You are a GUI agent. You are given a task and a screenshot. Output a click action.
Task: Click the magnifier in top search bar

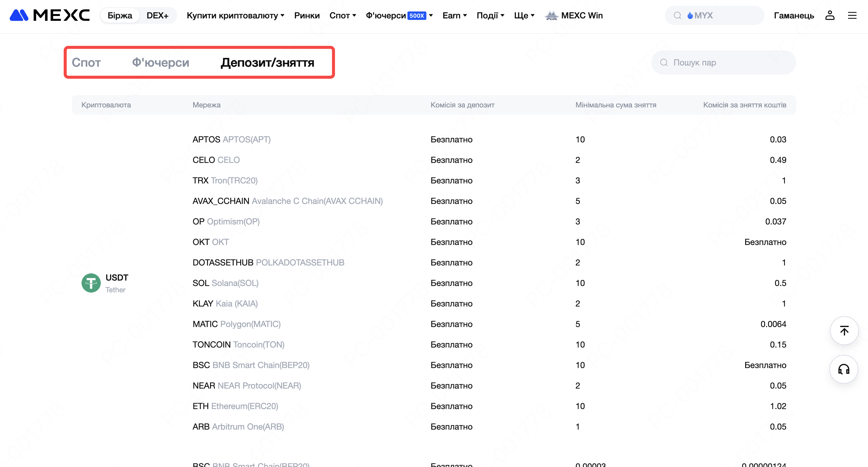coord(677,15)
